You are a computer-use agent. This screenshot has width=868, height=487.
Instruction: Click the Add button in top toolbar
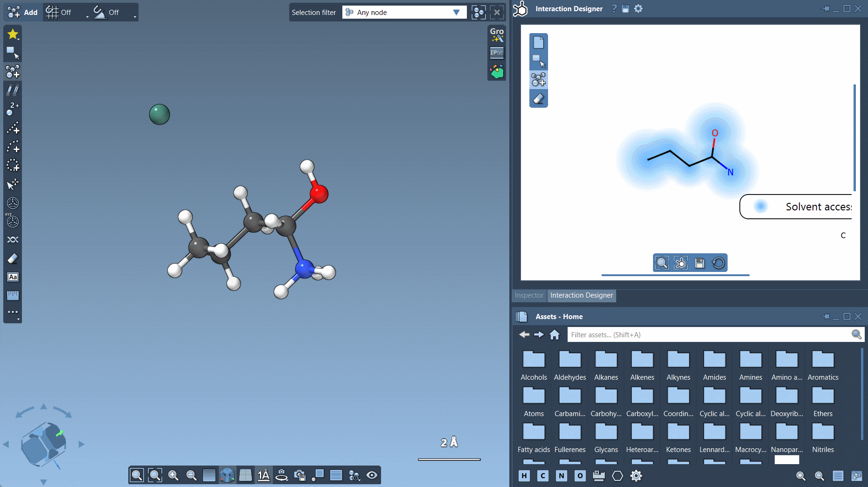click(x=23, y=12)
